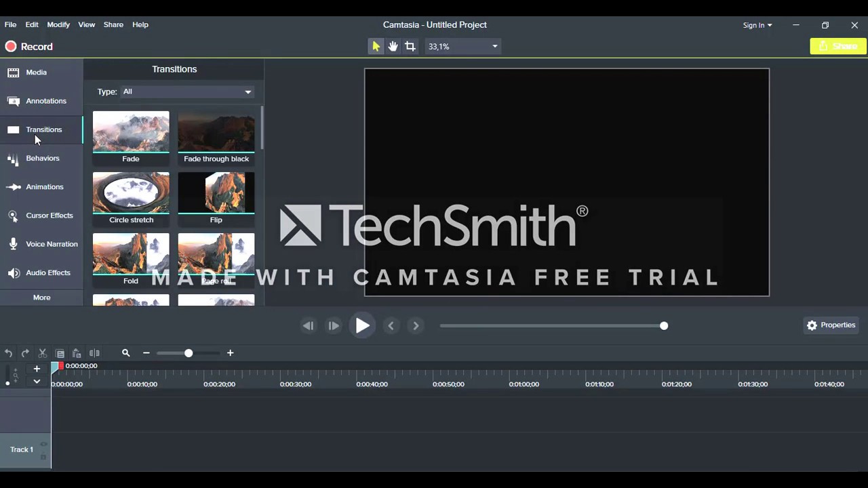Open the View menu
Image resolution: width=868 pixels, height=488 pixels.
click(87, 24)
